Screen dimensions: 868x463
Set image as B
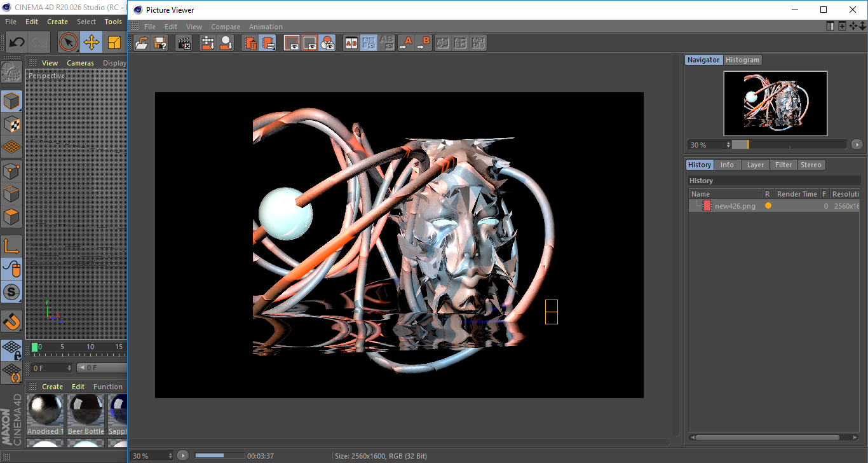click(x=424, y=43)
